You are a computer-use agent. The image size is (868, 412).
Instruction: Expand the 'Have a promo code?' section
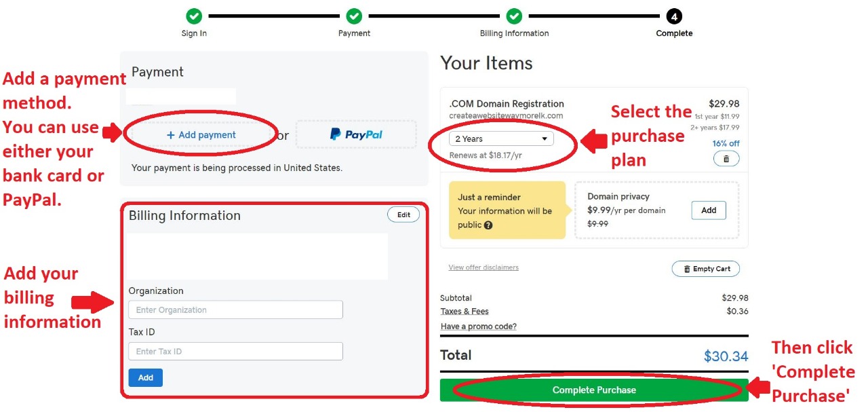(479, 326)
